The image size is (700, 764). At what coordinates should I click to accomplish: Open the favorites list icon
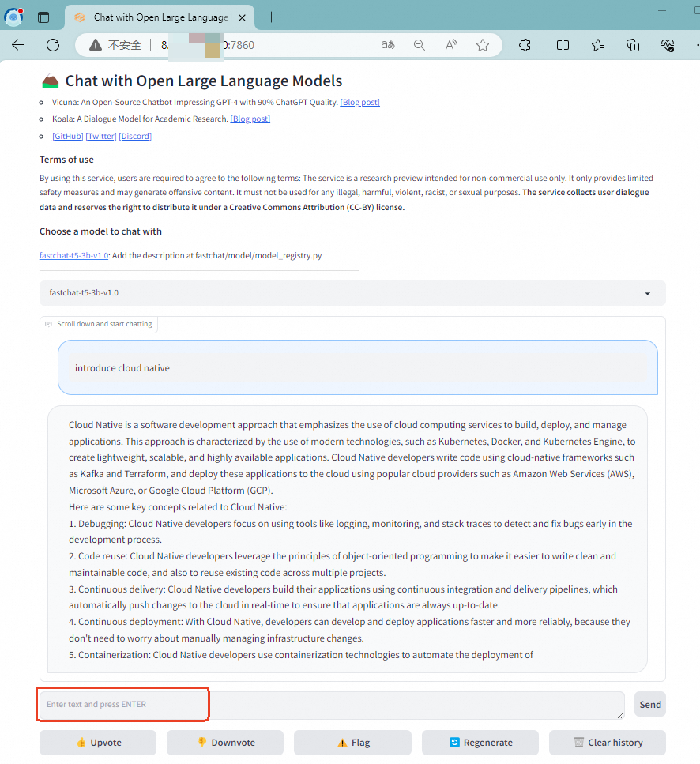tap(598, 45)
